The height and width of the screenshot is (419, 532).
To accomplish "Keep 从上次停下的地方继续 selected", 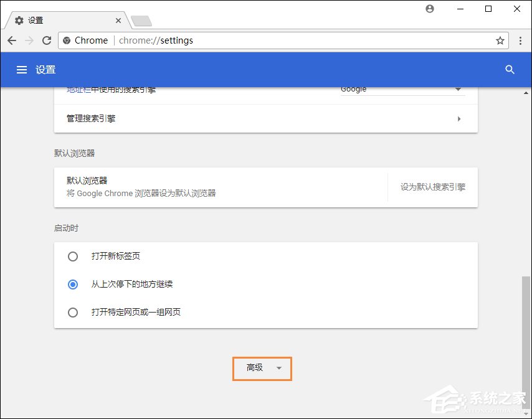I will click(x=72, y=284).
